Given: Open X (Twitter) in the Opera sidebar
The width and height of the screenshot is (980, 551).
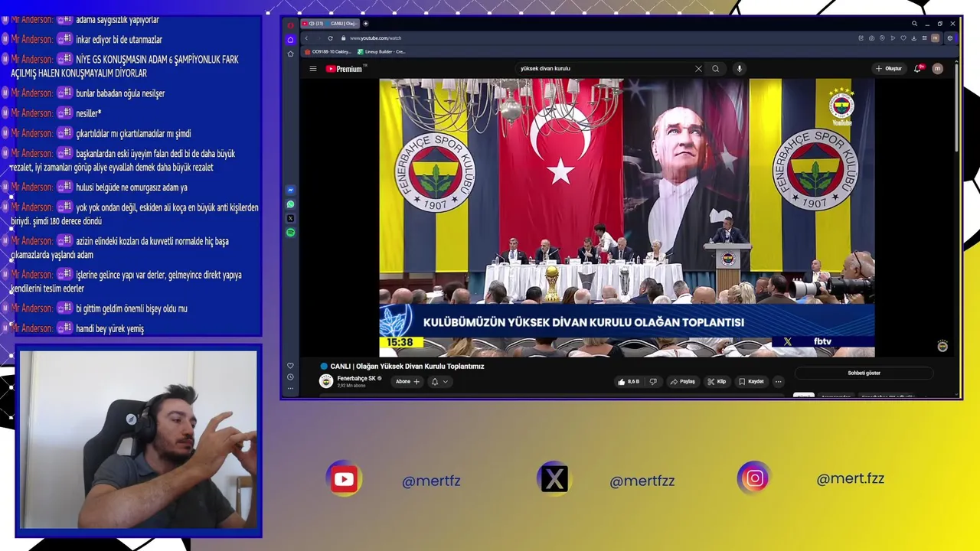Looking at the screenshot, I should pyautogui.click(x=290, y=218).
